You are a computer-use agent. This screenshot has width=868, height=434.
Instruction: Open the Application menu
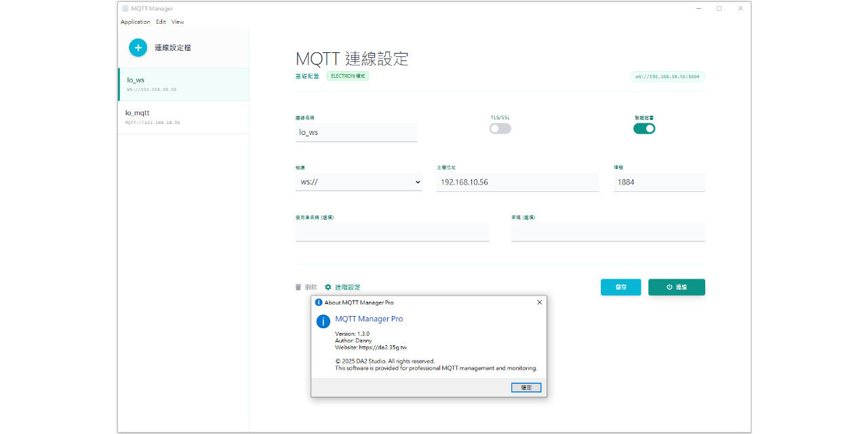pos(135,22)
